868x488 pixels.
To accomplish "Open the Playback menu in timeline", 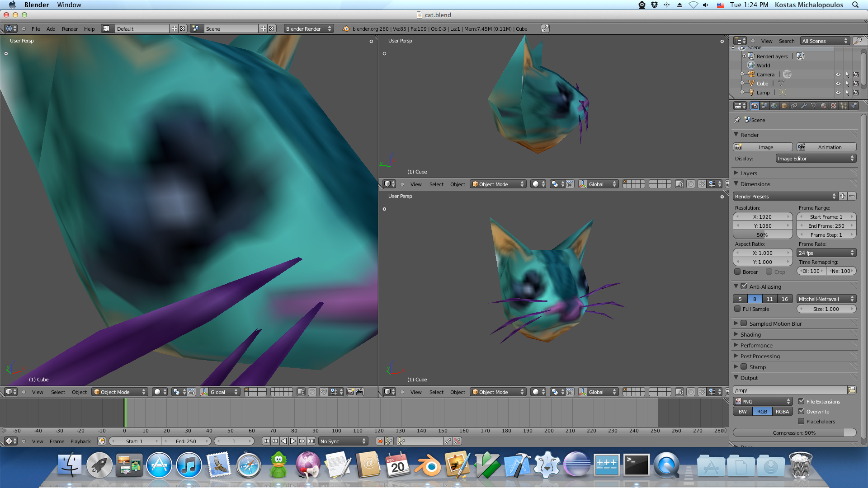I will tap(80, 441).
